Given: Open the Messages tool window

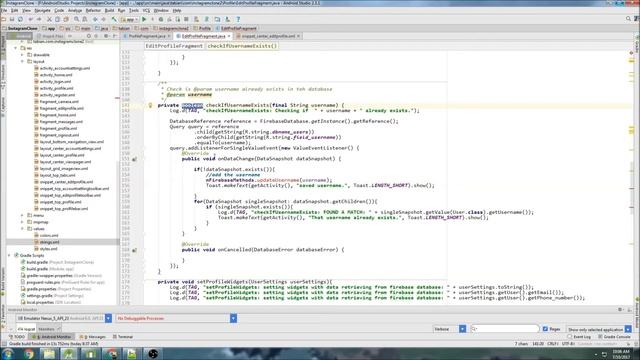Looking at the screenshot, I should 93,337.
